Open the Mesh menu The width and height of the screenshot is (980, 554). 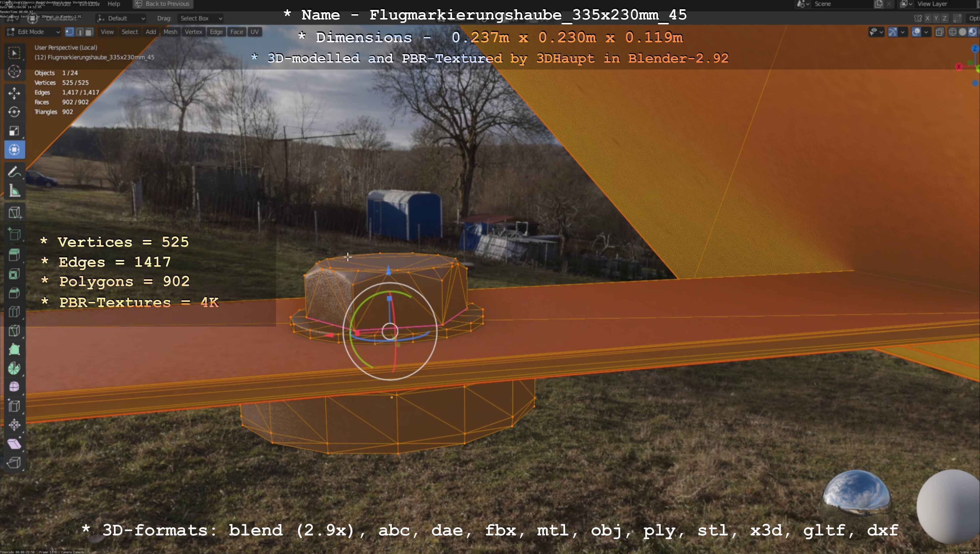pos(170,32)
